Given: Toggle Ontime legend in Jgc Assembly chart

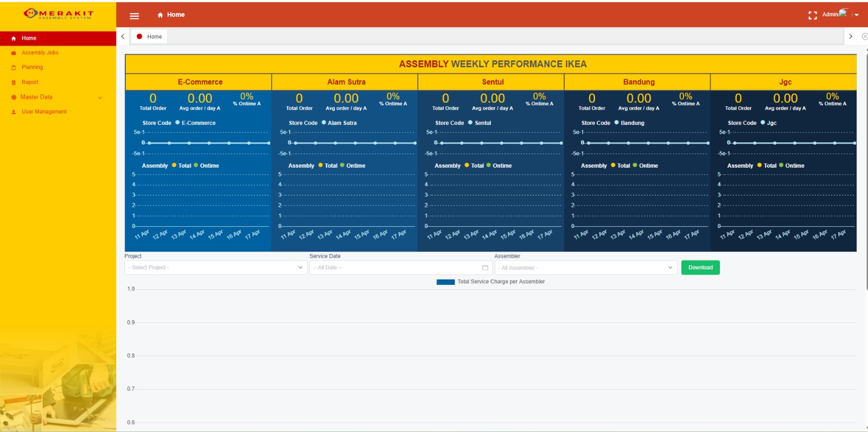Looking at the screenshot, I should (x=792, y=166).
